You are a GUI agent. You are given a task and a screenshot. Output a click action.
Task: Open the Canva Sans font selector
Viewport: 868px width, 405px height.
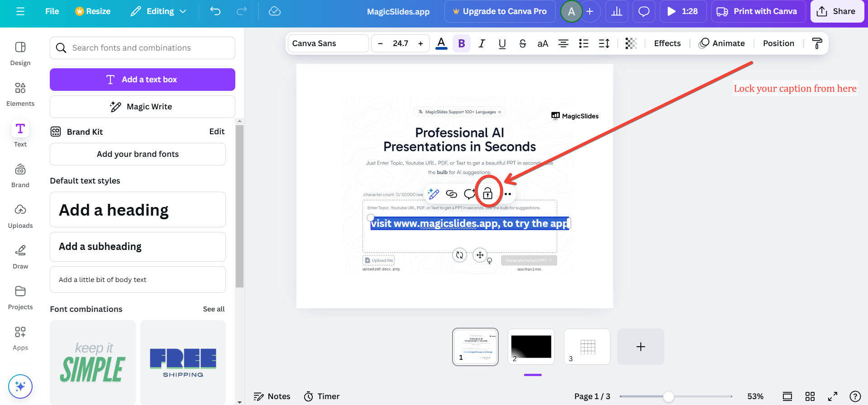tap(328, 43)
